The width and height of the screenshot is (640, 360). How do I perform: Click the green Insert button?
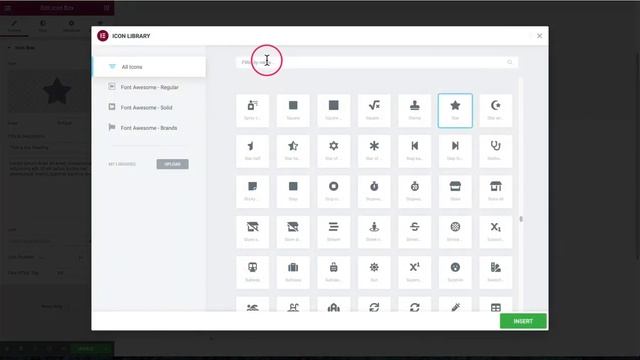pyautogui.click(x=523, y=321)
